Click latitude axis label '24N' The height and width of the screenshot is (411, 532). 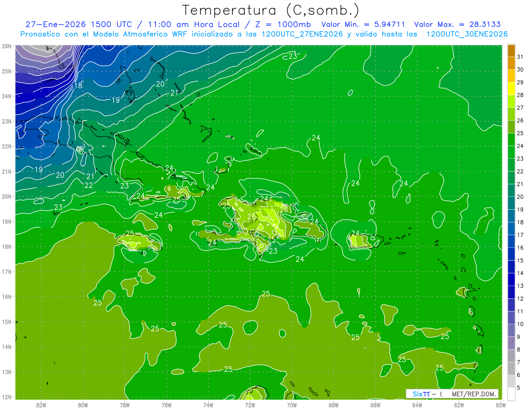click(7, 96)
